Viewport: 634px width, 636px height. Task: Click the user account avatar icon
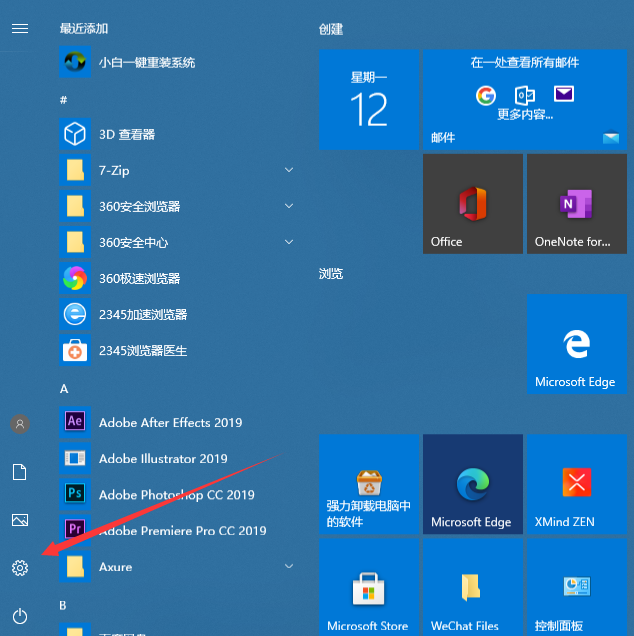(20, 424)
